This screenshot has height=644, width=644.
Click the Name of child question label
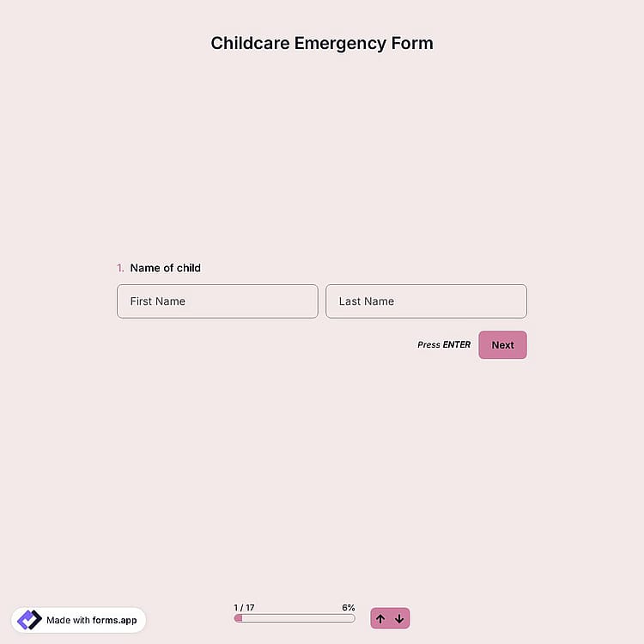(x=165, y=268)
